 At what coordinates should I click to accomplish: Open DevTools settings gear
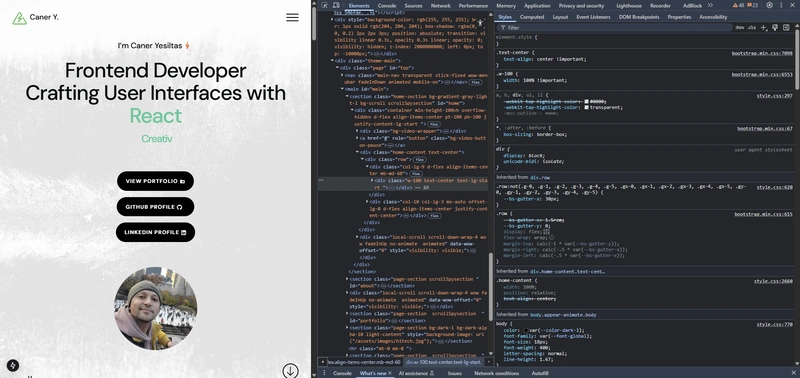[769, 5]
